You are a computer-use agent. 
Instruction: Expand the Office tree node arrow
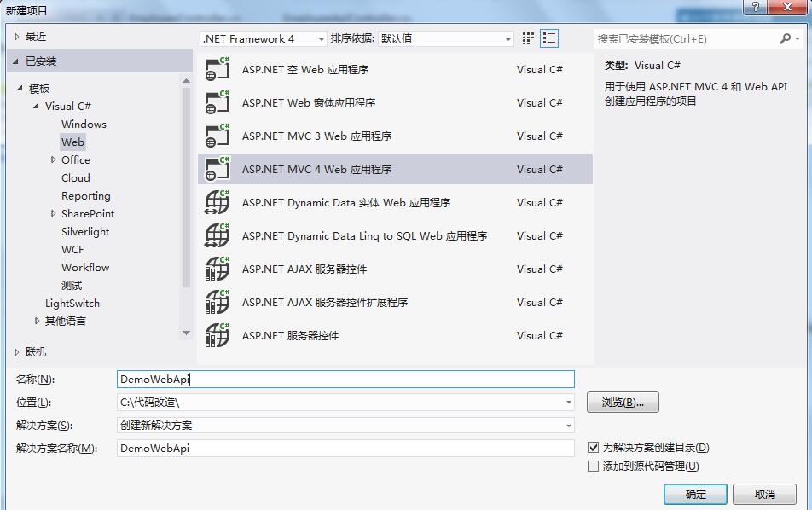coord(53,159)
